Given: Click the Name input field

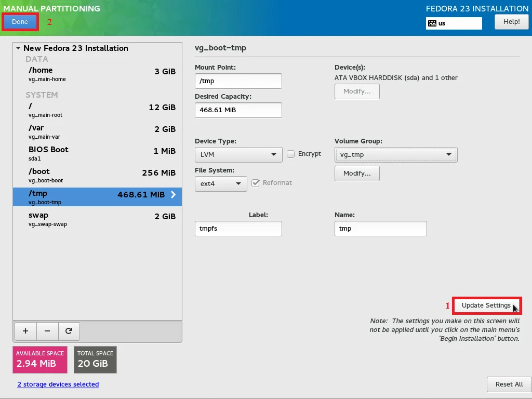Looking at the screenshot, I should [x=381, y=229].
